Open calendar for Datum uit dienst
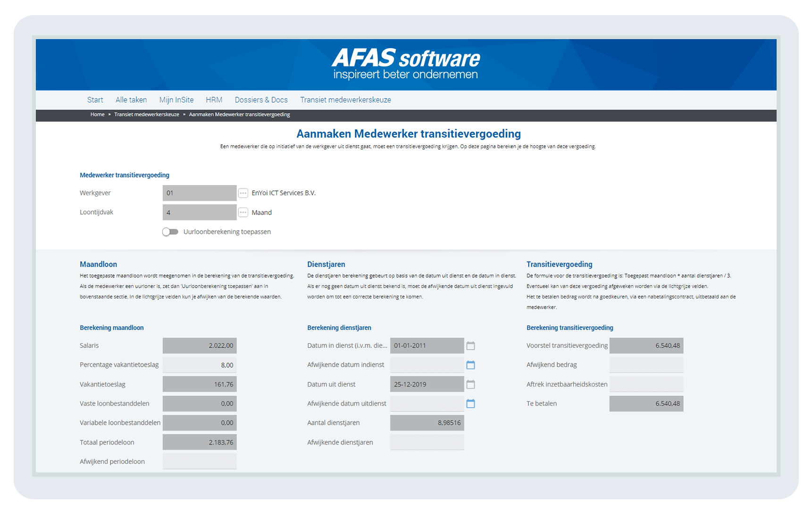812x520 pixels. point(470,384)
